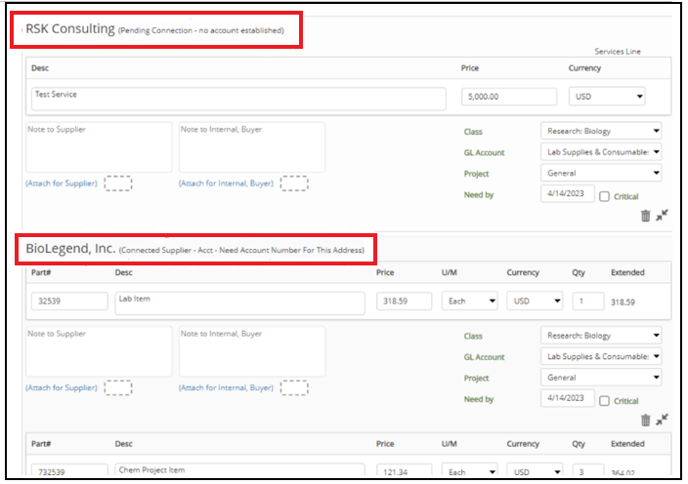
Task: Click the Chem Project Item description field
Action: click(x=240, y=470)
